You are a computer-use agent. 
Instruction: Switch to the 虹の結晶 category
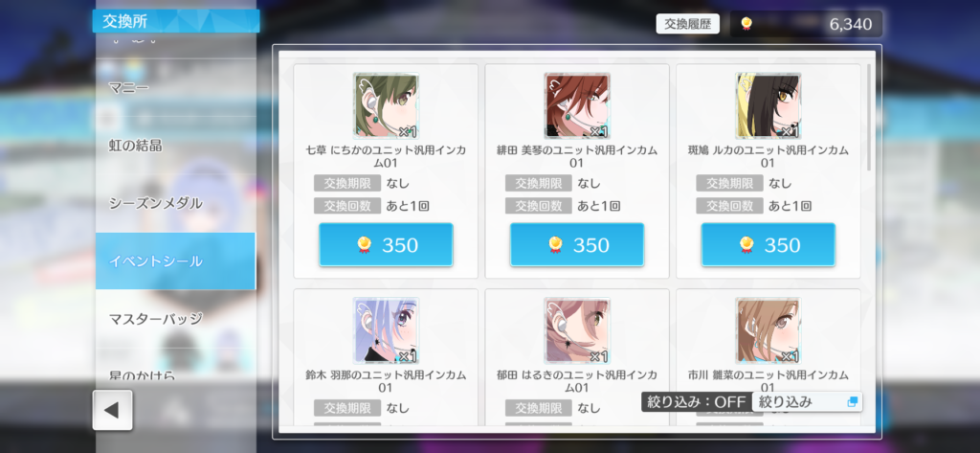tap(176, 146)
